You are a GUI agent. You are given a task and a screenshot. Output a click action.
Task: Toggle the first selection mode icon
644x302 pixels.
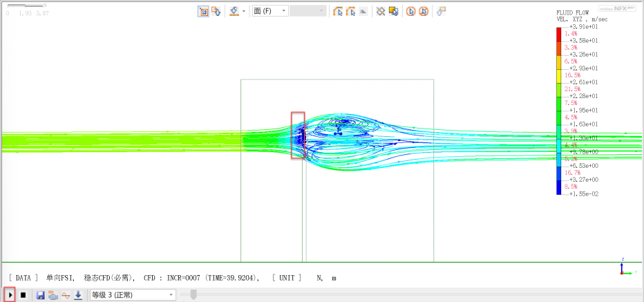(x=203, y=11)
